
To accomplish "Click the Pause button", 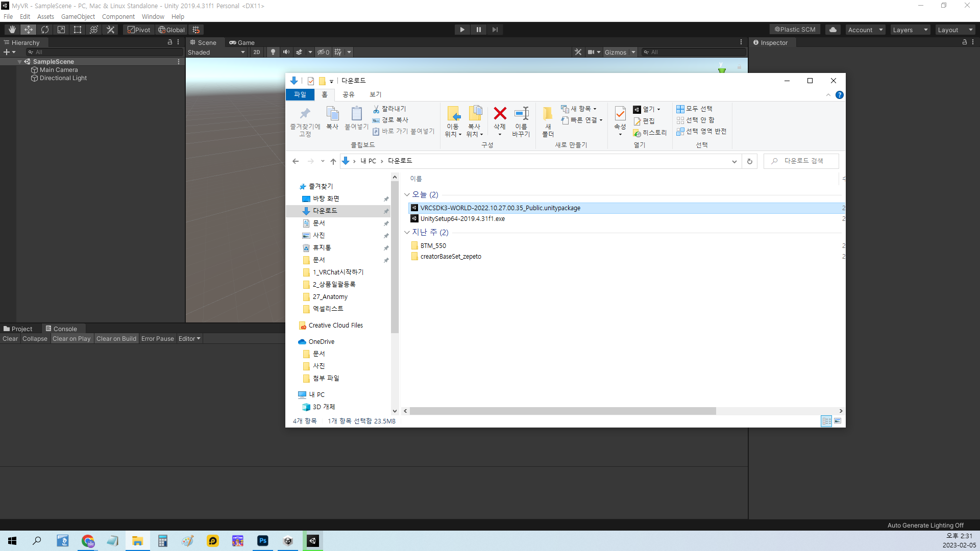I will [x=478, y=30].
